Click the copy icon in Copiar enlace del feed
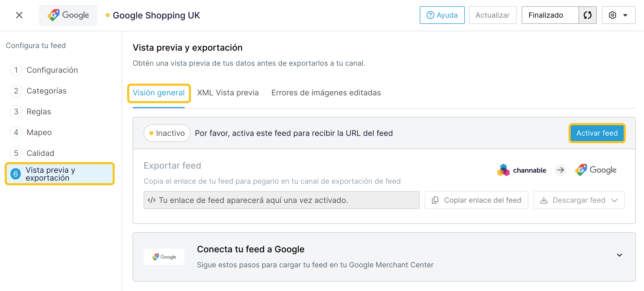Screen dimensions: 644x291 (x=435, y=200)
